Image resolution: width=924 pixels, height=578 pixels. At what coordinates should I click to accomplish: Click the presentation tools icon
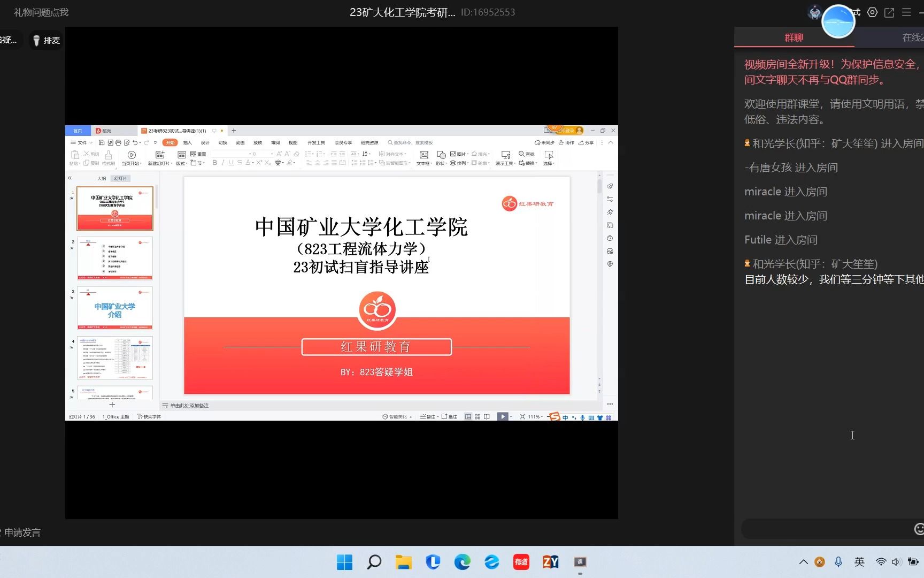tap(505, 155)
